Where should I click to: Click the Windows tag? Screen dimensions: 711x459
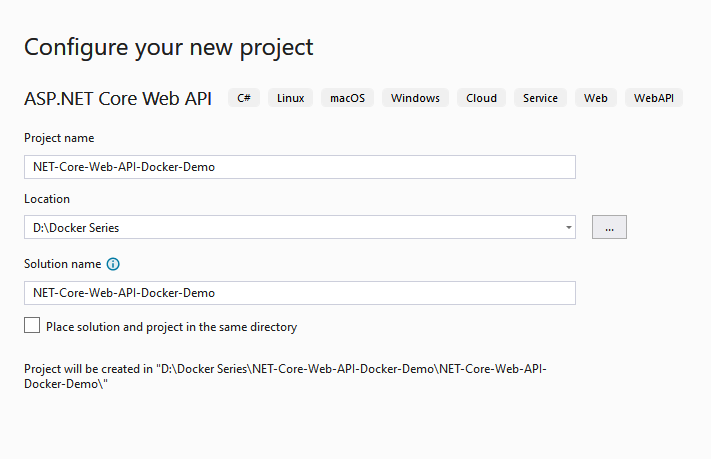415,98
